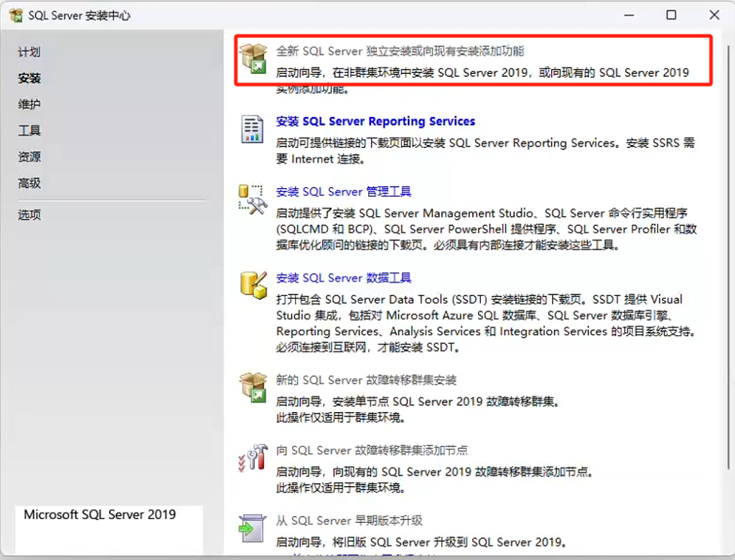Viewport: 735px width, 560px height.
Task: Click the upgrade from earlier version icon
Action: 252,528
